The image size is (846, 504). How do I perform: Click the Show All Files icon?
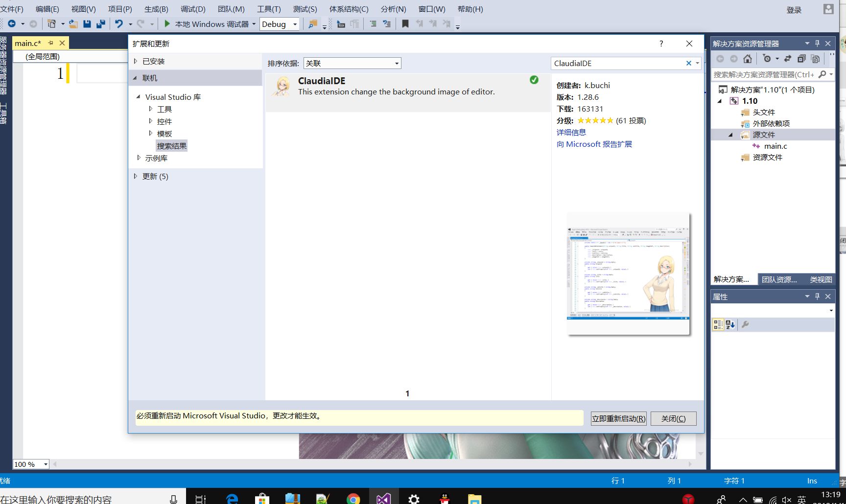coord(815,59)
